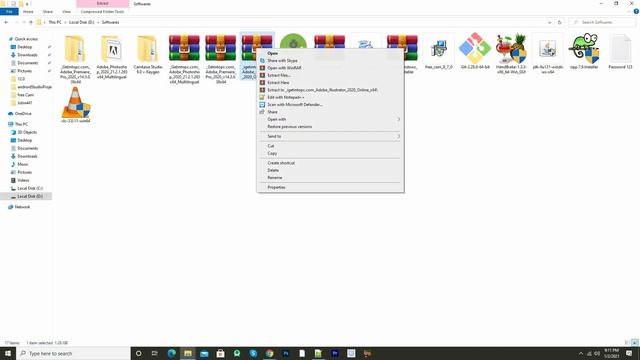Switch to large icons view in the status bar

(635, 342)
